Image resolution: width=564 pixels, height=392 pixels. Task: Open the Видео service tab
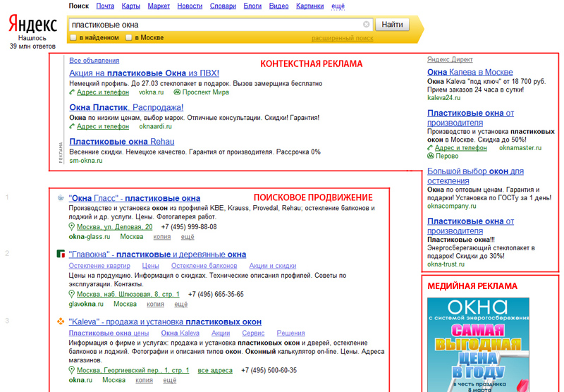coord(278,6)
